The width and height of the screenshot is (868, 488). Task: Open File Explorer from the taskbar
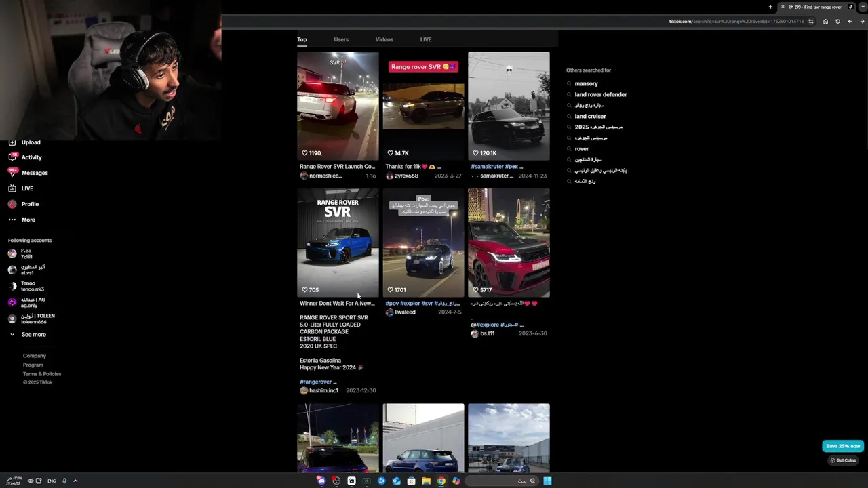click(426, 481)
